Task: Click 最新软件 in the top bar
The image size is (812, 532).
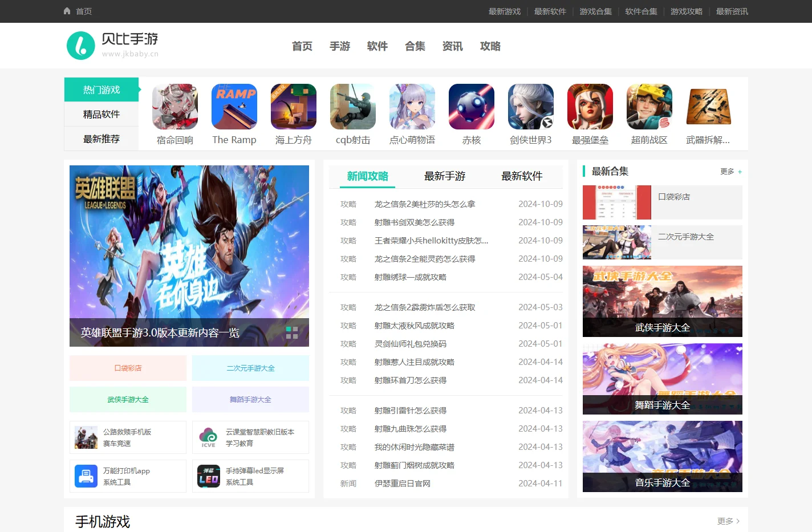Action: point(550,11)
